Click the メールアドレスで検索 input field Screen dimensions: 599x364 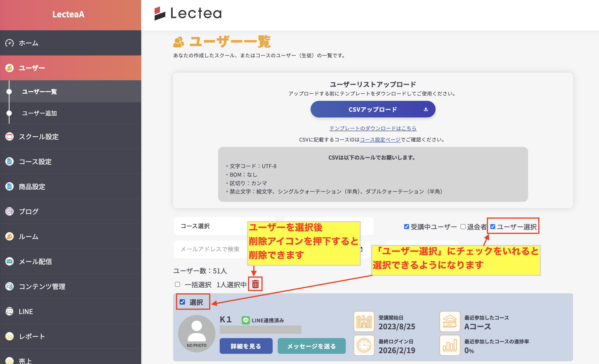[x=210, y=249]
